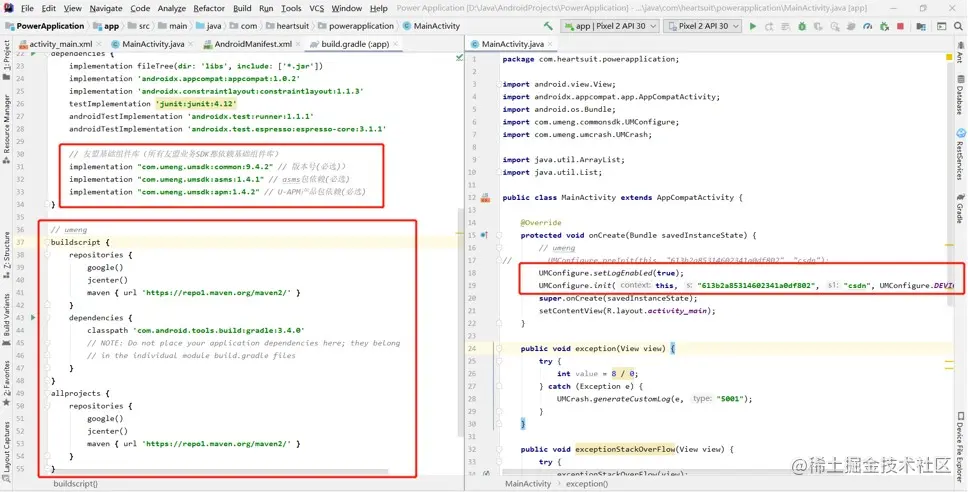Click the Make Project hammer icon
The width and height of the screenshot is (968, 492).
[548, 26]
